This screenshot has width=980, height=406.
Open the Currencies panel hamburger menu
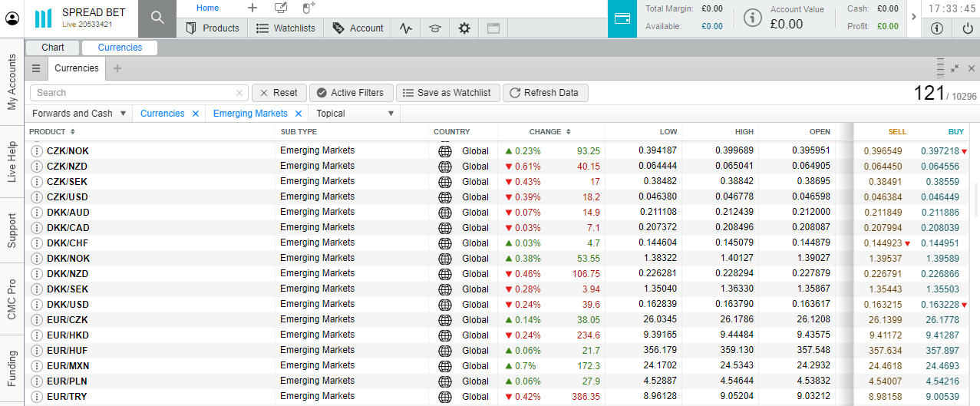(36, 68)
